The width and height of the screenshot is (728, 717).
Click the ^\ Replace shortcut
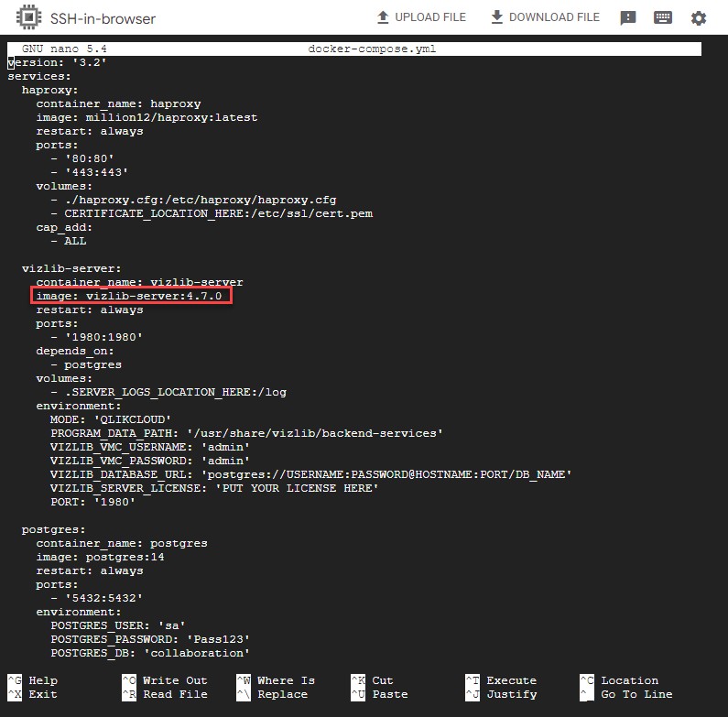(272, 695)
